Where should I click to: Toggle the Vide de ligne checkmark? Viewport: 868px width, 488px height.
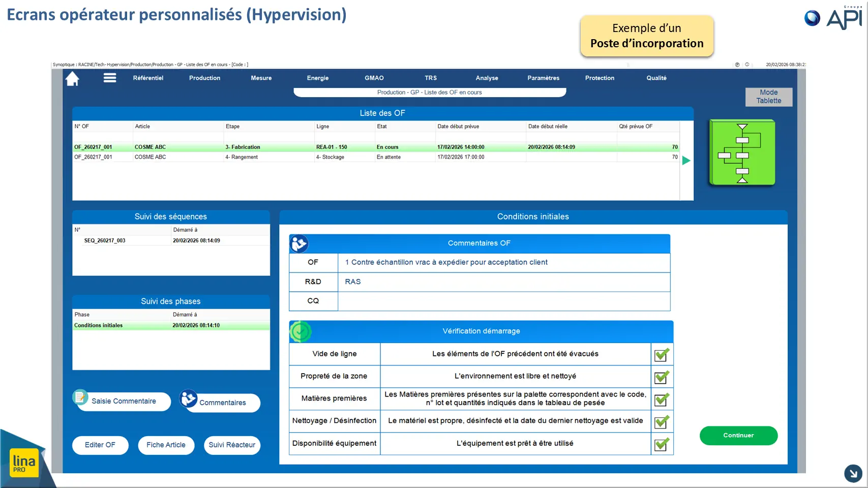click(662, 354)
